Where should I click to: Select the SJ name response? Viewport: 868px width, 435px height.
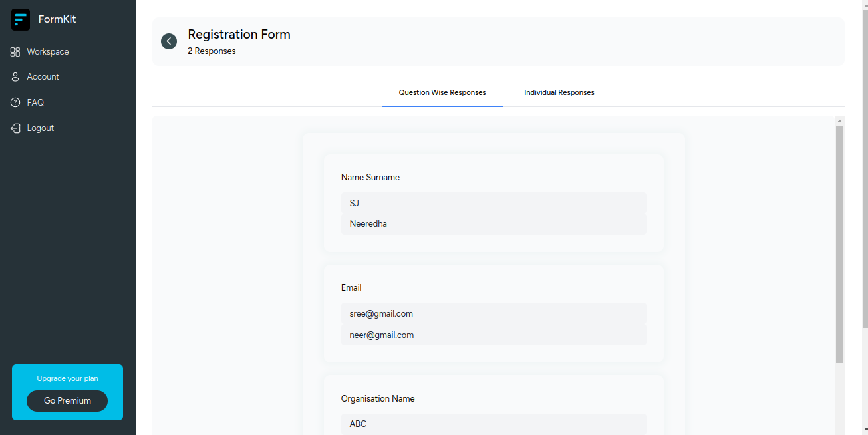click(494, 203)
